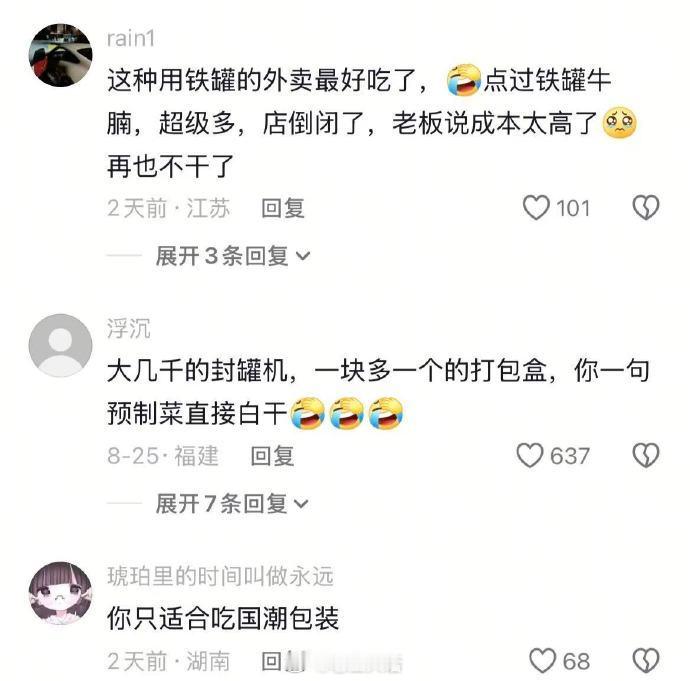Screen dimensions: 690x681
Task: Open username link 浮沉
Action: (x=128, y=329)
